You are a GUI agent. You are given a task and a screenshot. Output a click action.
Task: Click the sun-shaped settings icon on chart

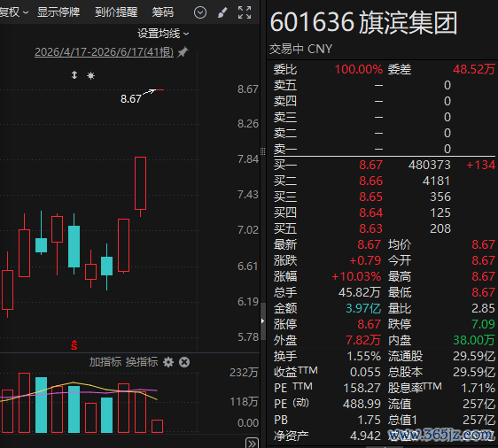[91, 75]
